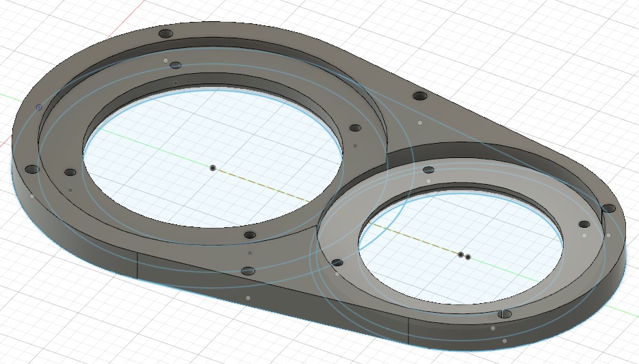The width and height of the screenshot is (639, 364).
Task: Click the screw hole at the top of the outer rim
Action: pos(166,34)
